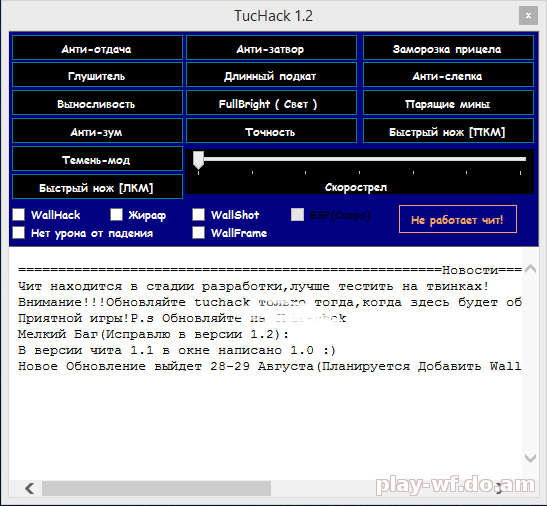The height and width of the screenshot is (506, 547).
Task: Activate the Глушитель option
Action: click(97, 75)
